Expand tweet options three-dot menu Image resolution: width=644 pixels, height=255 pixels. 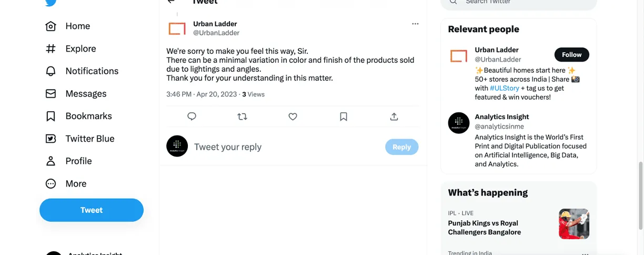pos(415,24)
